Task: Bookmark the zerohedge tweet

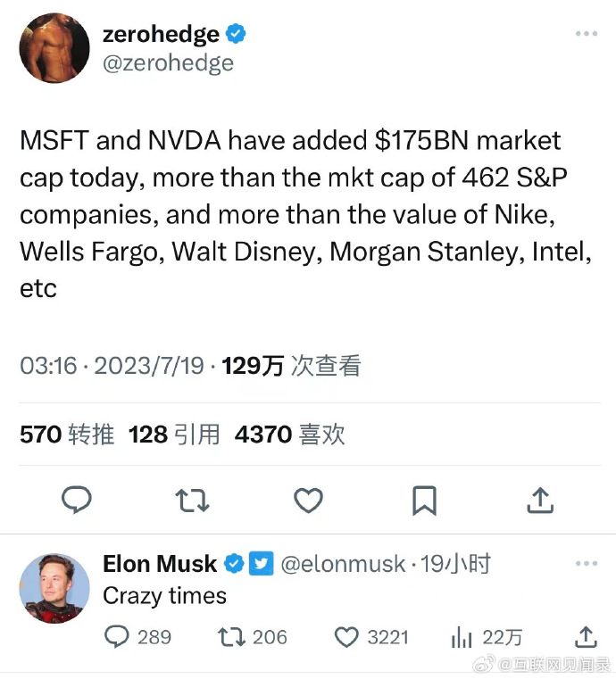Action: 424,501
